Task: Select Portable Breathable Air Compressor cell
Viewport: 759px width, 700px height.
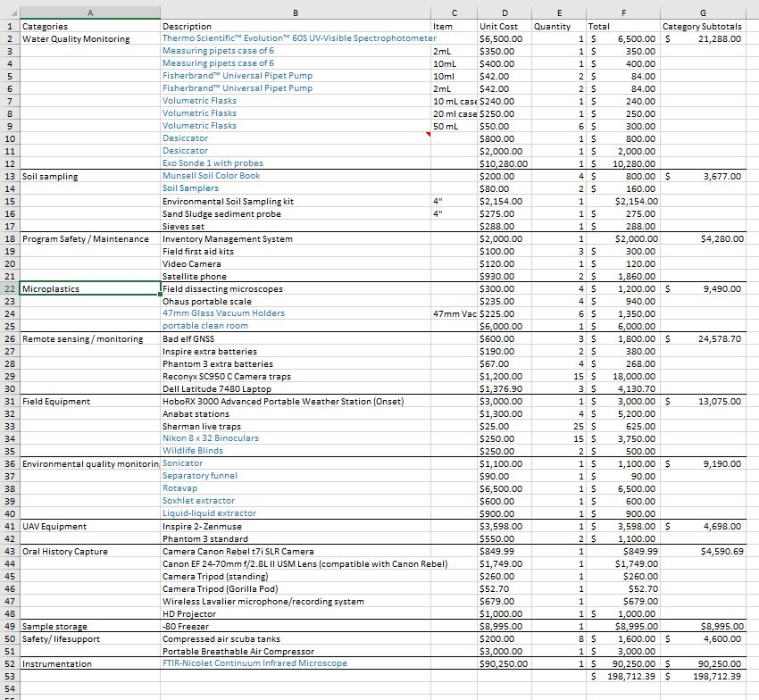Action: point(296,652)
